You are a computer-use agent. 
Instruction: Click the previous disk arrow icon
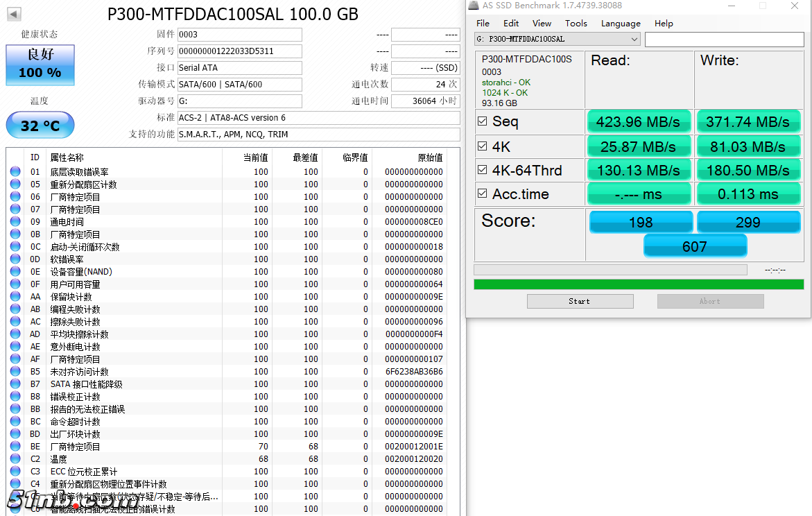click(14, 14)
